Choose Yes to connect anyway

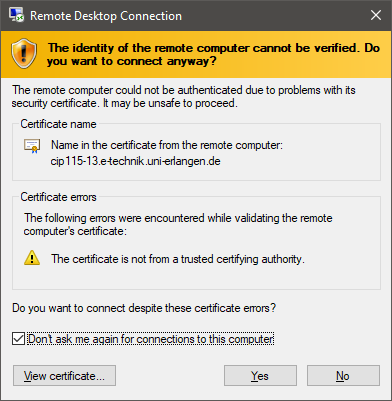tap(260, 376)
